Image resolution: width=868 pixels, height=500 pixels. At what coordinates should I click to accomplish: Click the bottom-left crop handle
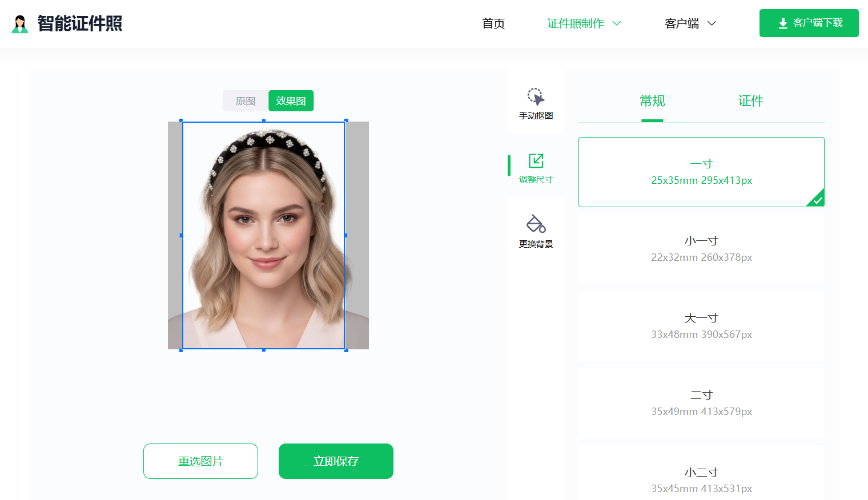pyautogui.click(x=181, y=350)
